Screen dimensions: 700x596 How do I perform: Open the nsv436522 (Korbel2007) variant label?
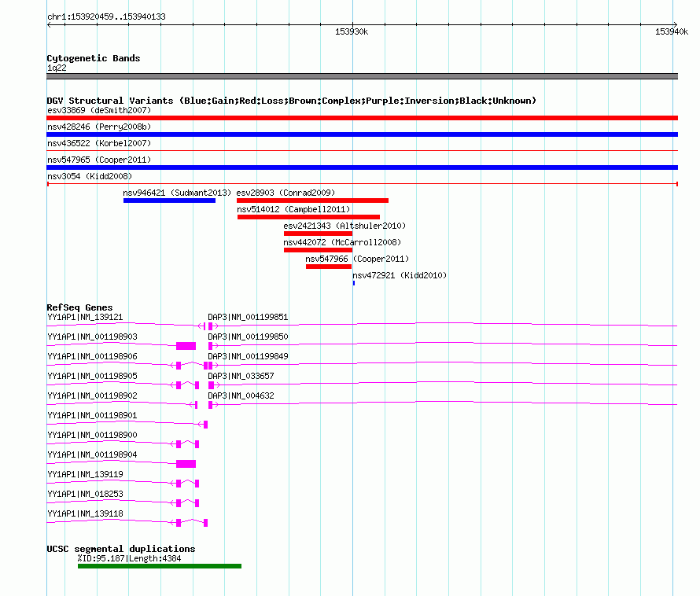99,143
